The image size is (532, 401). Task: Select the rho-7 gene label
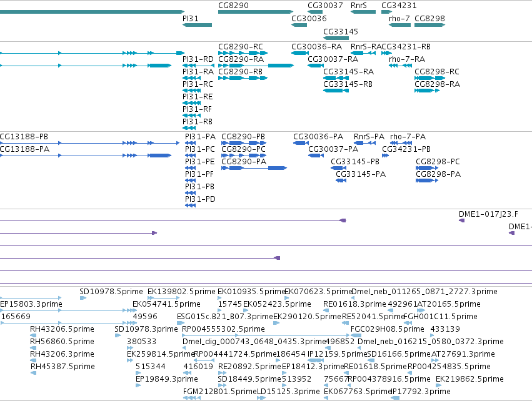[399, 19]
